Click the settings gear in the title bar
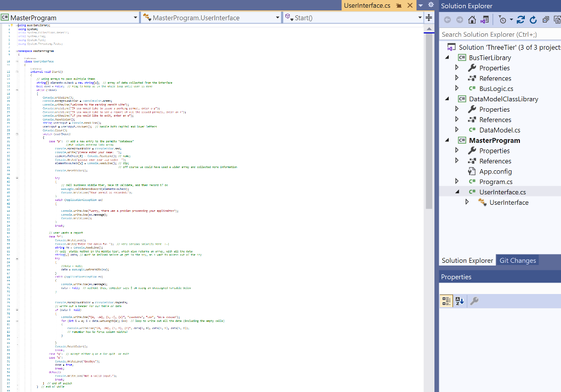The height and width of the screenshot is (392, 561). tap(430, 5)
